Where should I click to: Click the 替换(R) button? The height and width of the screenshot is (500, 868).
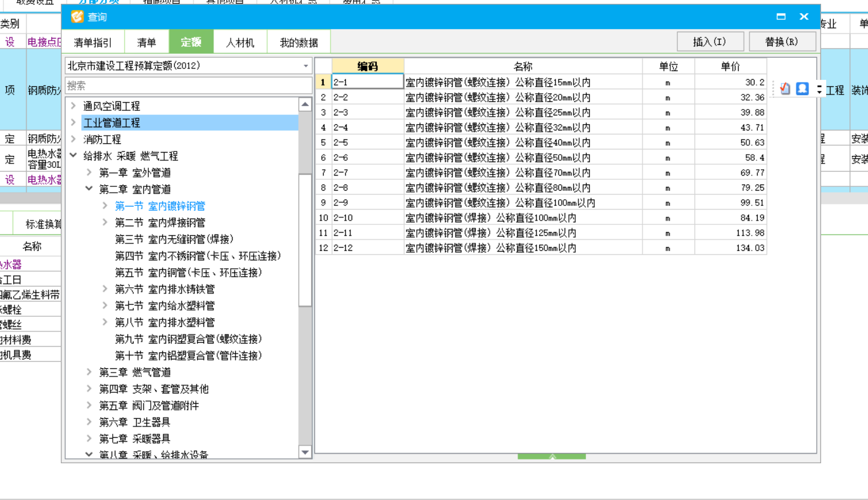pos(782,42)
